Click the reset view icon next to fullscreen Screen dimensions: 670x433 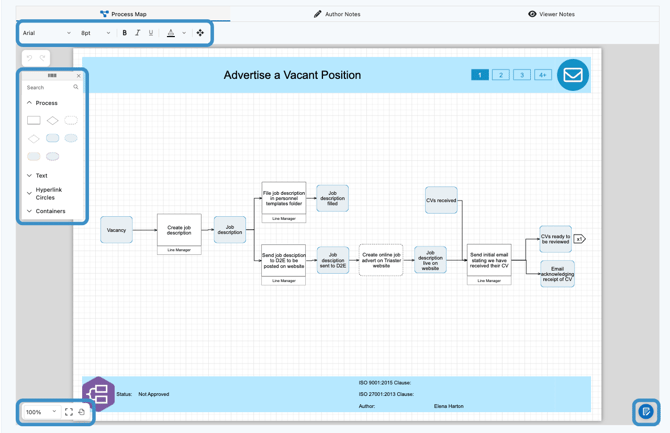82,412
